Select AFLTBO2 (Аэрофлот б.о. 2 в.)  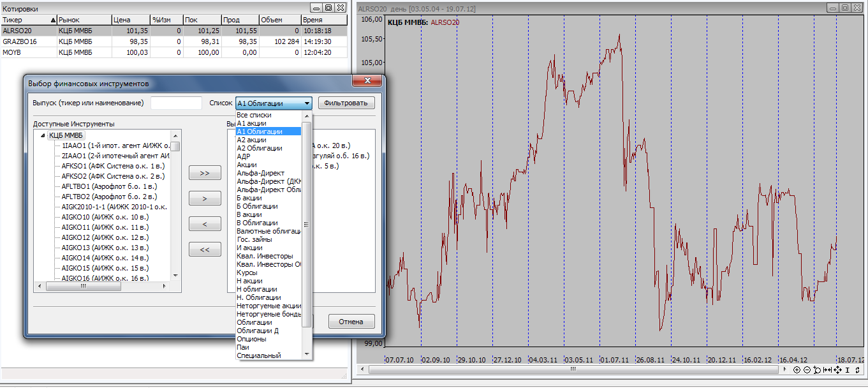pos(108,197)
